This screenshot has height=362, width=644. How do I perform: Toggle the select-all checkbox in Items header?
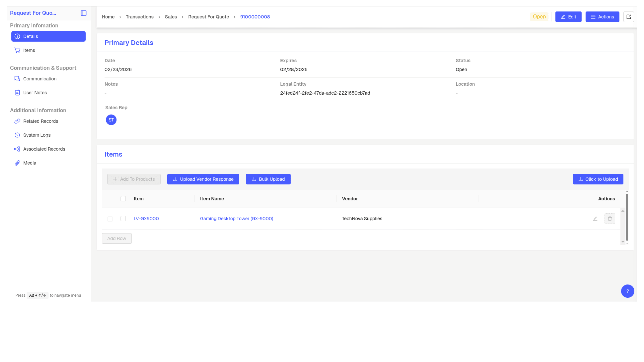123,199
